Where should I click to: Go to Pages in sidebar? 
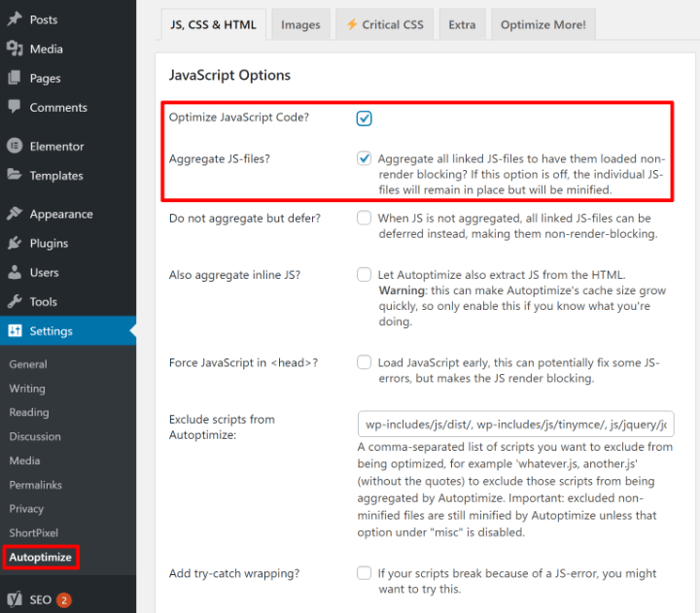tap(68, 78)
